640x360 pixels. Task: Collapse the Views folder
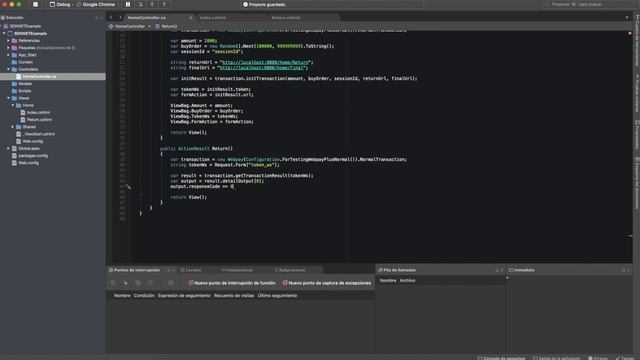[x=8, y=98]
